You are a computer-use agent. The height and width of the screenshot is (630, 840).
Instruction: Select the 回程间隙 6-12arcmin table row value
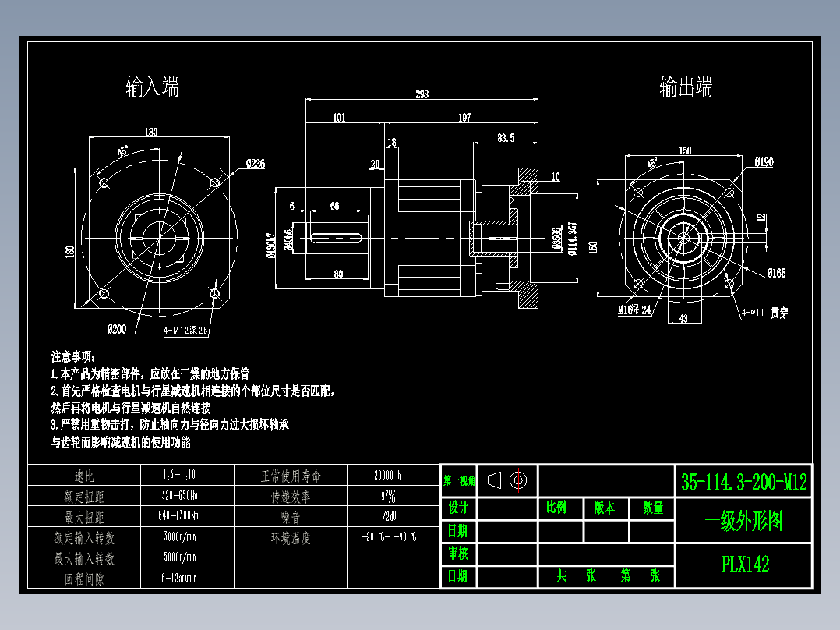tap(180, 579)
